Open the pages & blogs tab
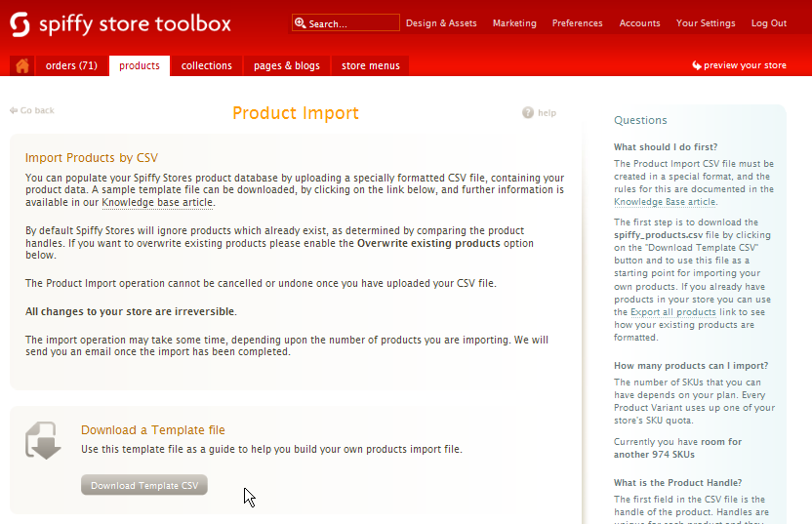Viewport: 812px width, 524px height. [287, 65]
